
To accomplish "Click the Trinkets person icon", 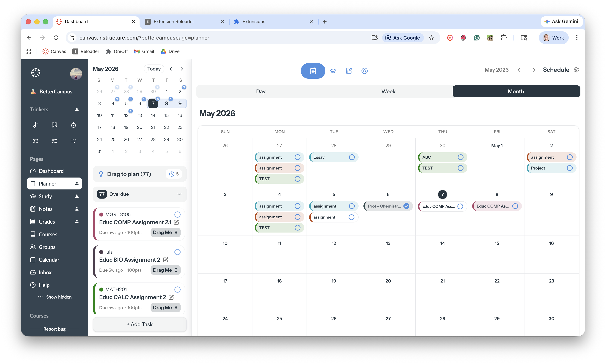I will [x=77, y=109].
